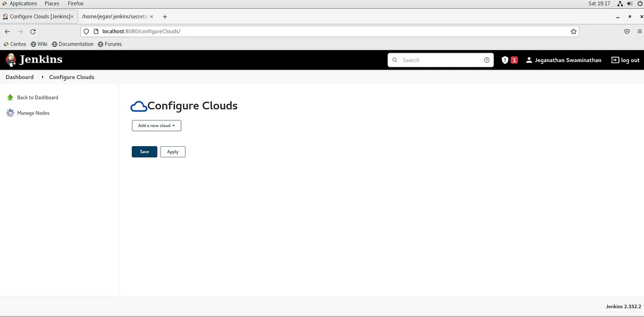This screenshot has width=644, height=317.
Task: Open the Pocket save icon in Firefox toolbar
Action: [627, 32]
